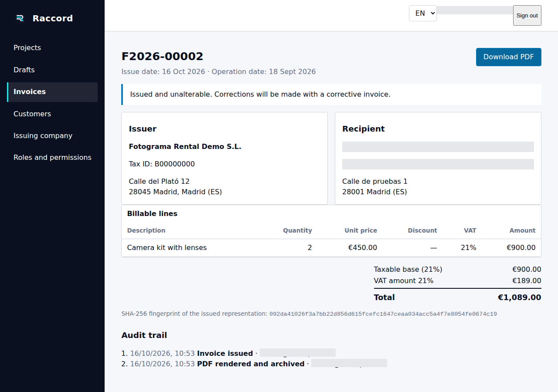Select Invoices in the sidebar
558x392 pixels.
point(52,92)
